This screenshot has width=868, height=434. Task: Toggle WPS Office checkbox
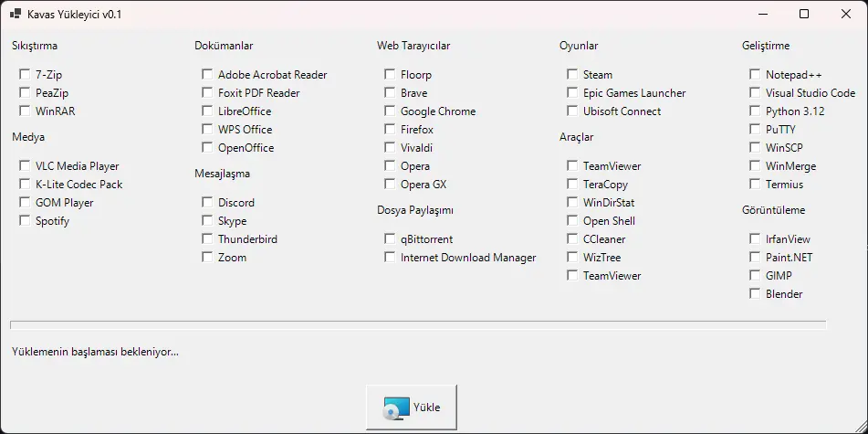pos(207,129)
